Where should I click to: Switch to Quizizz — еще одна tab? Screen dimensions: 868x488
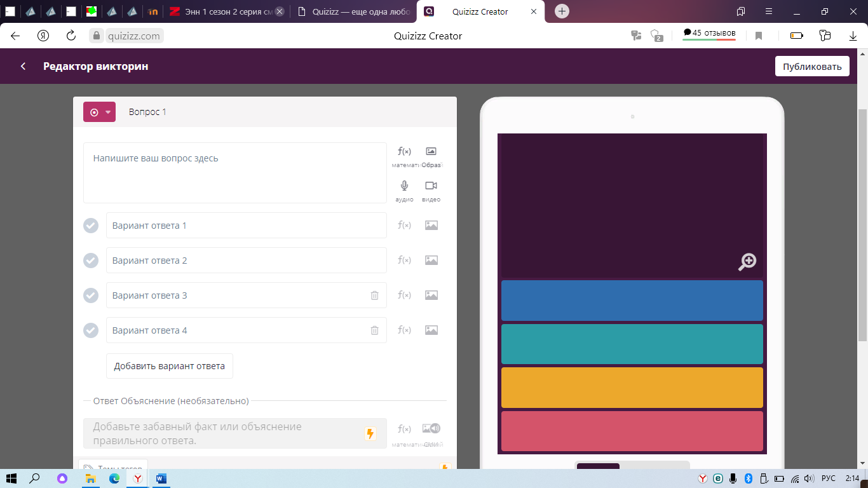click(x=353, y=11)
